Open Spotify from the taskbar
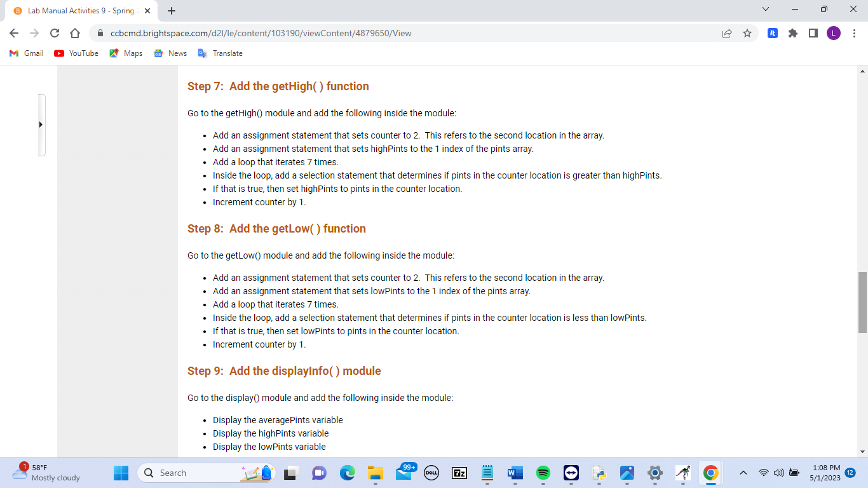Image resolution: width=868 pixels, height=488 pixels. click(x=542, y=473)
